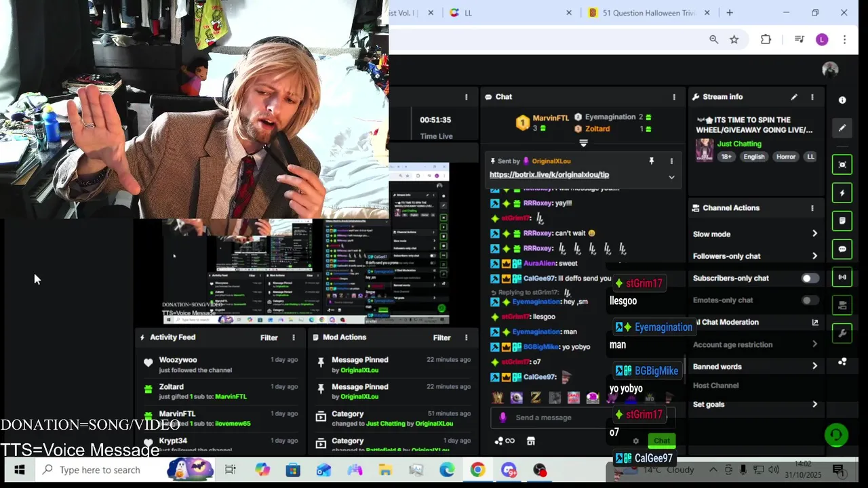Toggle the sidebar broadcast signal icon
Image resolution: width=868 pixels, height=488 pixels.
tap(842, 277)
